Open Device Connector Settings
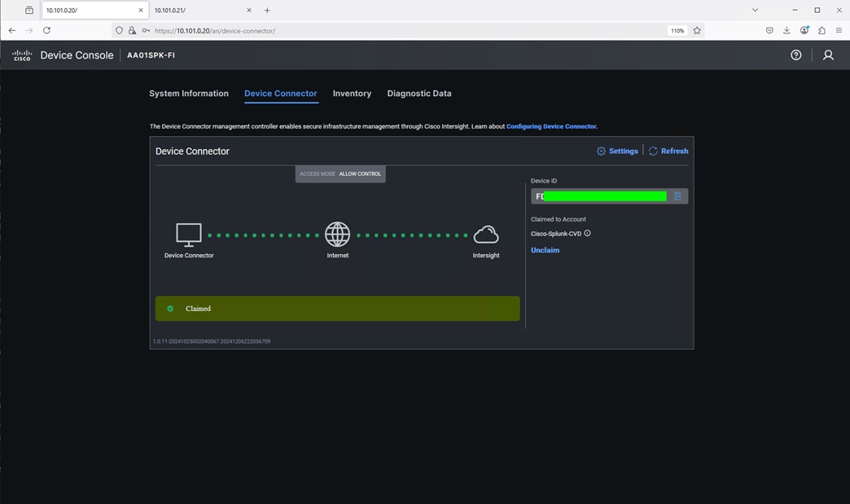The height and width of the screenshot is (504, 850). pyautogui.click(x=617, y=151)
